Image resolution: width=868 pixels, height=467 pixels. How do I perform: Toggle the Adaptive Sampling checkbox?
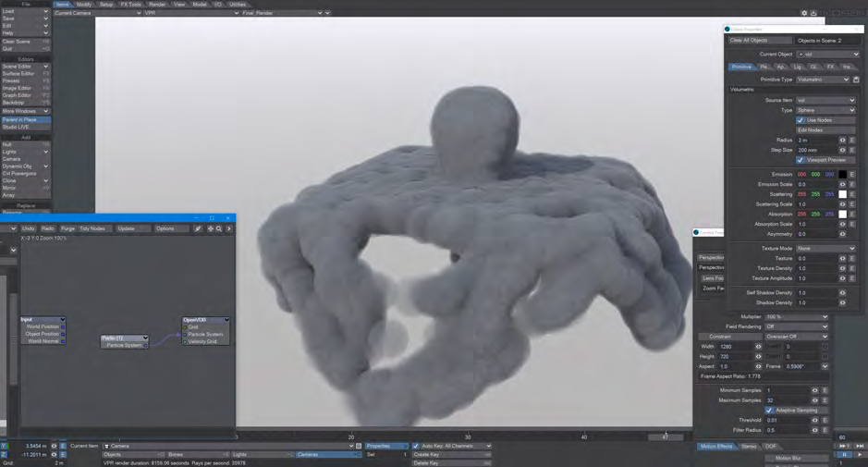point(769,411)
